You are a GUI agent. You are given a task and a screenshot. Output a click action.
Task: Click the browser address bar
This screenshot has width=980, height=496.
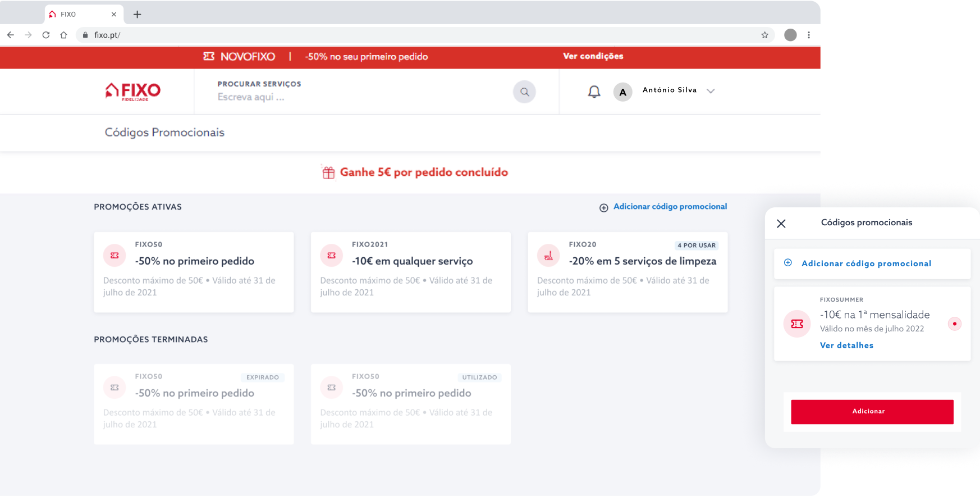point(393,35)
